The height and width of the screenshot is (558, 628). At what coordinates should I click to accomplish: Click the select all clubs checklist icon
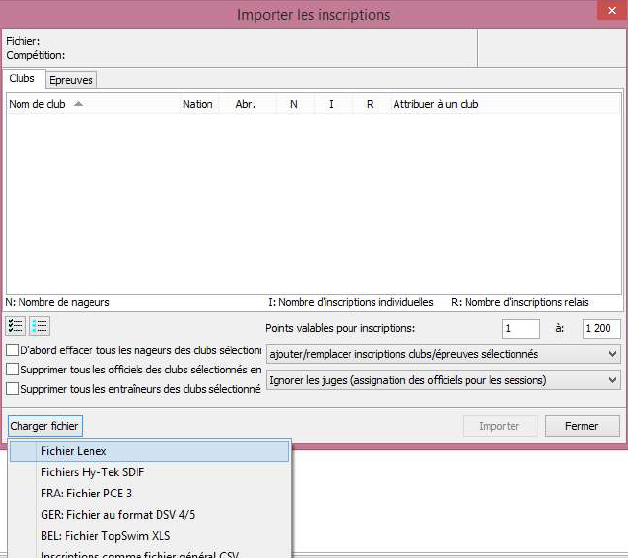(15, 326)
